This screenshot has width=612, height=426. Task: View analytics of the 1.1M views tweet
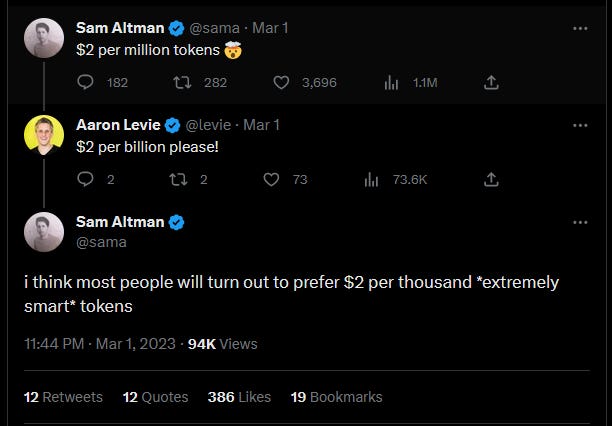[392, 83]
